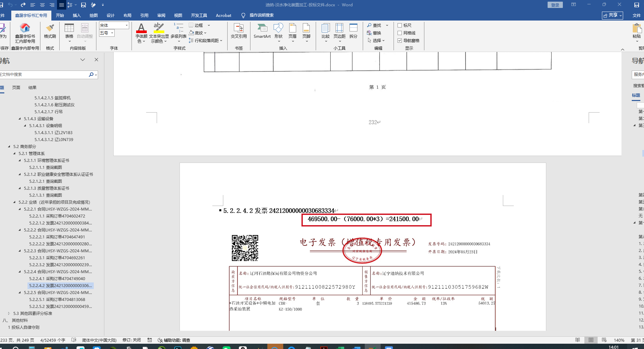The image size is (644, 349).
Task: Open the 页边距 margins tool
Action: (x=340, y=32)
